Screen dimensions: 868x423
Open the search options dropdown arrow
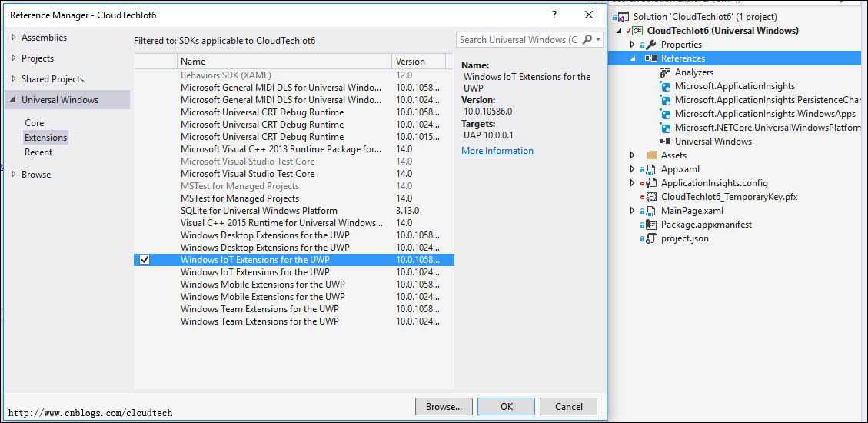click(x=598, y=40)
